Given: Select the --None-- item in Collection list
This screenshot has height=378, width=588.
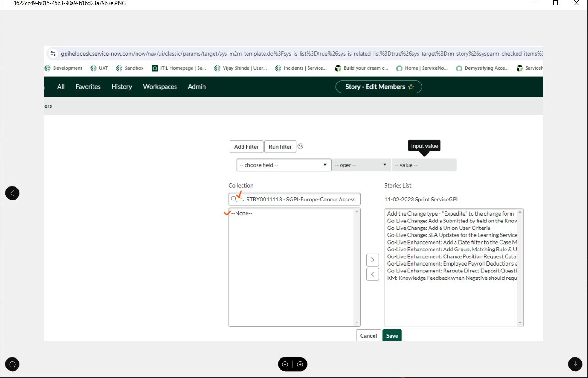Looking at the screenshot, I should (x=242, y=213).
